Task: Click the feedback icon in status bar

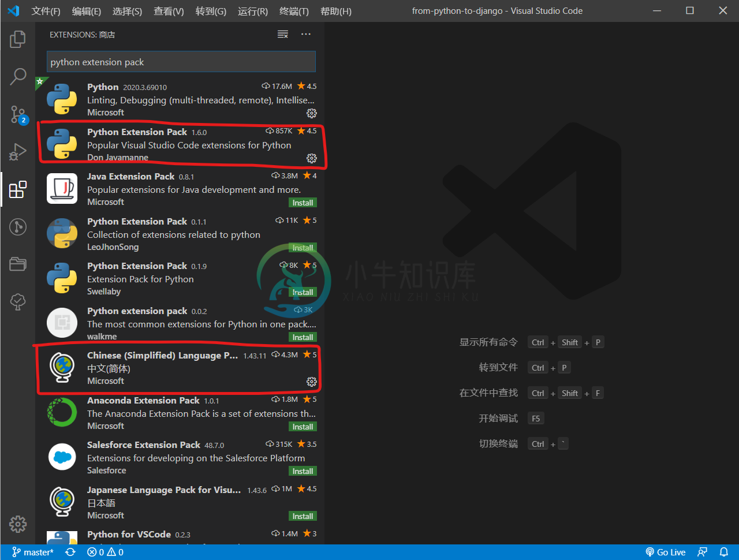Action: click(x=703, y=552)
